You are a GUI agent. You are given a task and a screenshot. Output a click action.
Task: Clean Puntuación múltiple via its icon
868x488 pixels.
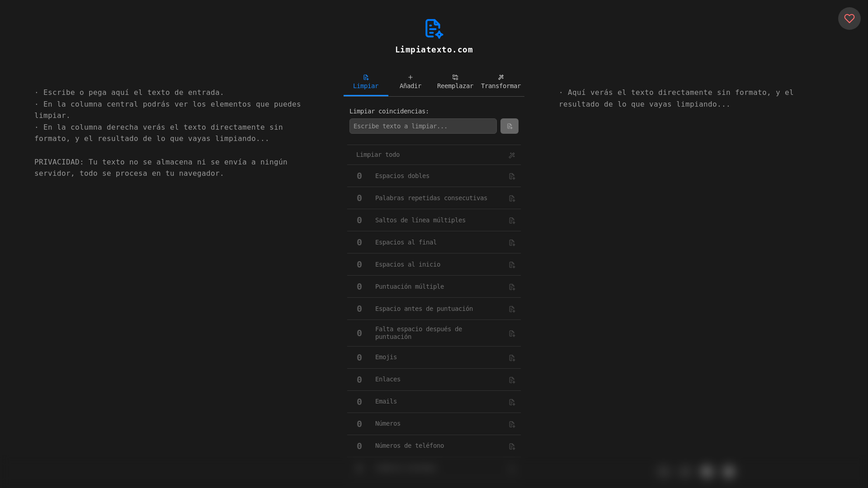(512, 287)
